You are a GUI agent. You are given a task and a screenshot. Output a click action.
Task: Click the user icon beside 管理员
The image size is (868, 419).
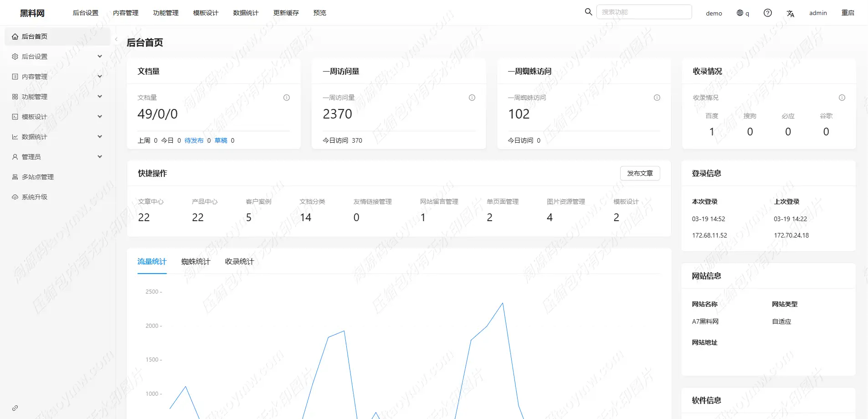[x=15, y=157]
